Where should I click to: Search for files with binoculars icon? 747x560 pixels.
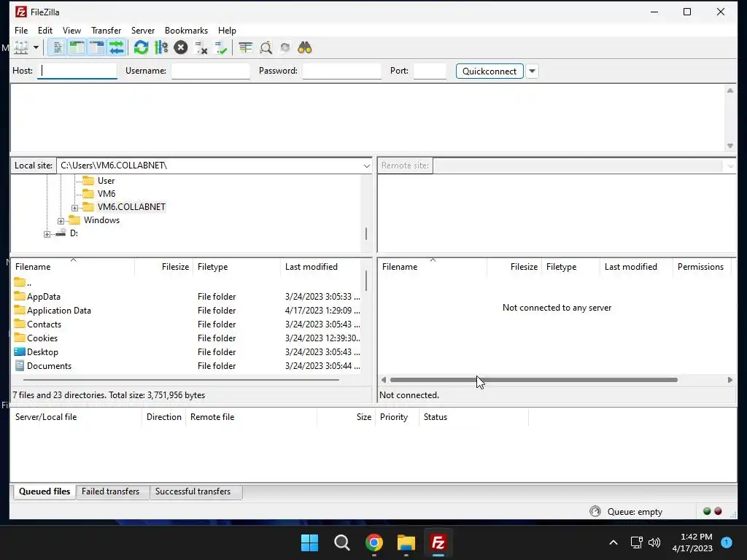(x=305, y=47)
